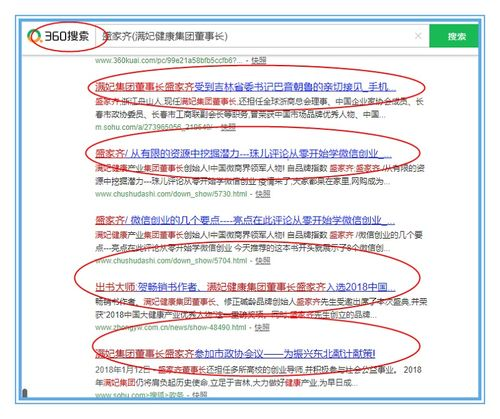The width and height of the screenshot is (500, 419).
Task: Open 快照 next to down_show/5704.html URL
Action: pos(263,260)
